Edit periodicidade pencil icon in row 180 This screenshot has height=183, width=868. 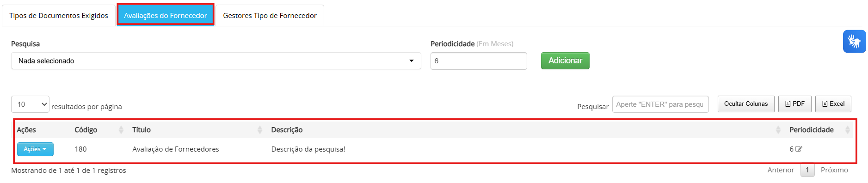point(799,149)
